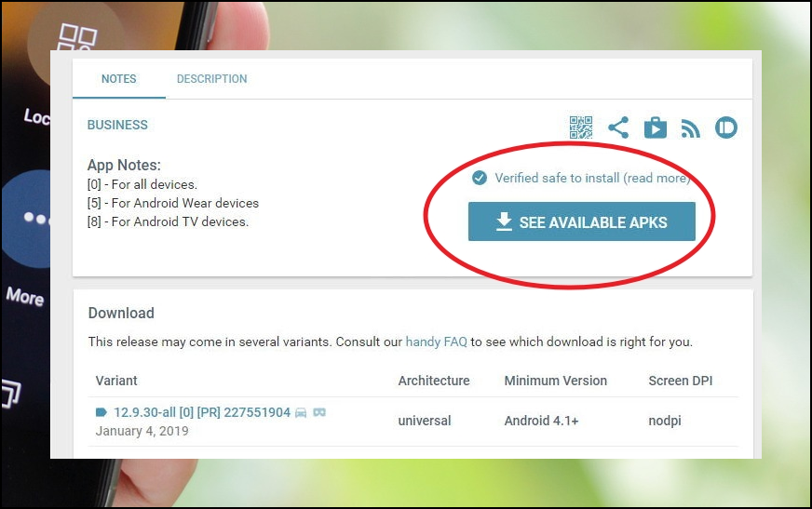Click the 'Download' section heading
Image resolution: width=812 pixels, height=509 pixels.
(121, 313)
